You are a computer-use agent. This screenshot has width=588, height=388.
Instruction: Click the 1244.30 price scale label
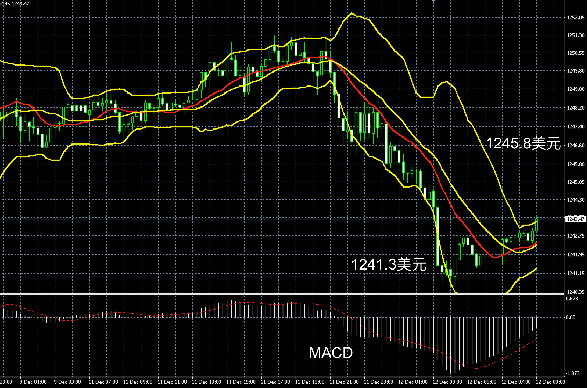(x=575, y=200)
